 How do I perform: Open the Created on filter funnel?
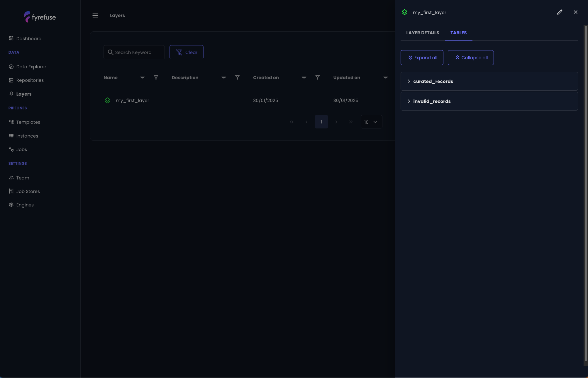click(x=318, y=77)
